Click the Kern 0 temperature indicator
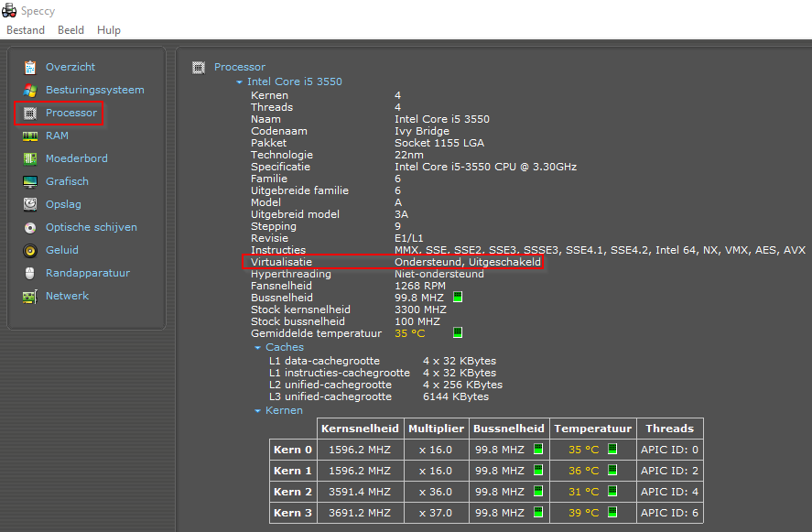This screenshot has height=532, width=812. tap(614, 449)
